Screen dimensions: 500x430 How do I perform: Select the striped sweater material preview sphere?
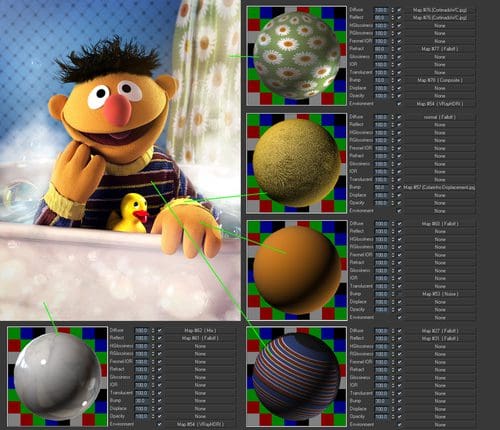296,376
